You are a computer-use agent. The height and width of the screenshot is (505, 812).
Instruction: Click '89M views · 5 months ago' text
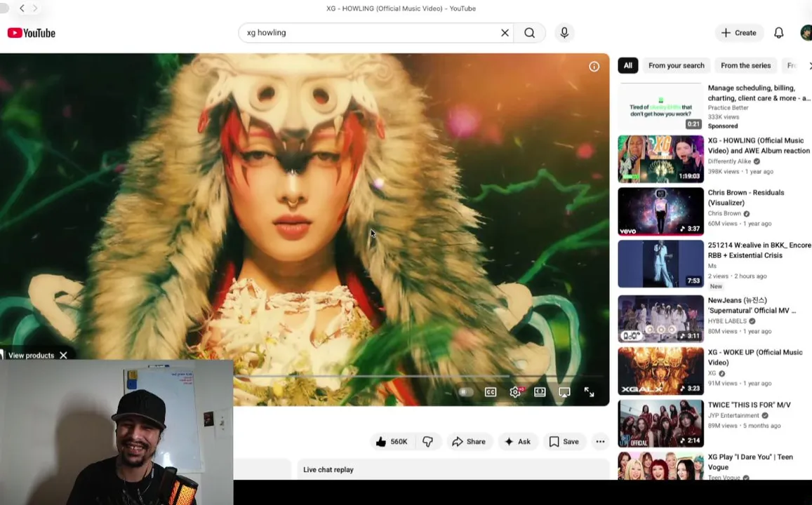[x=744, y=426]
